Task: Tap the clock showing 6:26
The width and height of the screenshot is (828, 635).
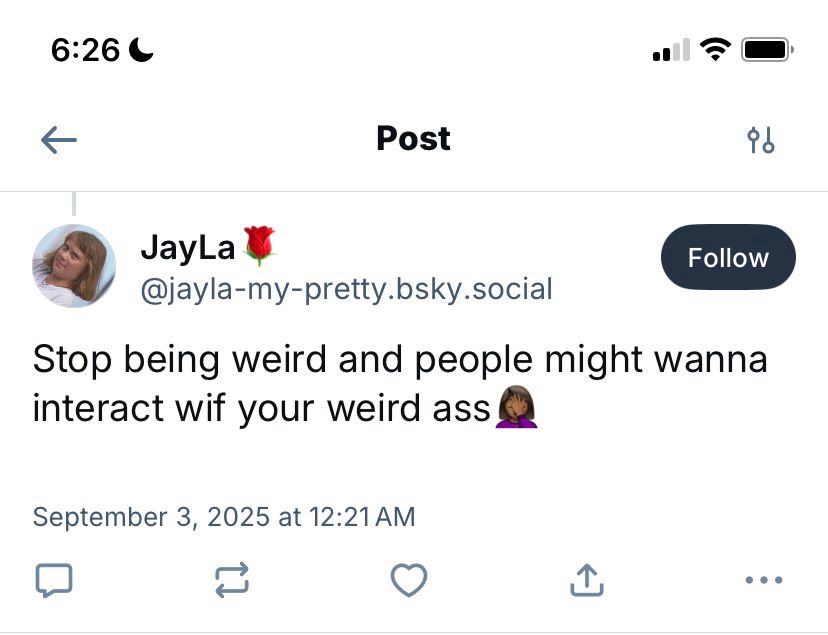Action: tap(85, 48)
